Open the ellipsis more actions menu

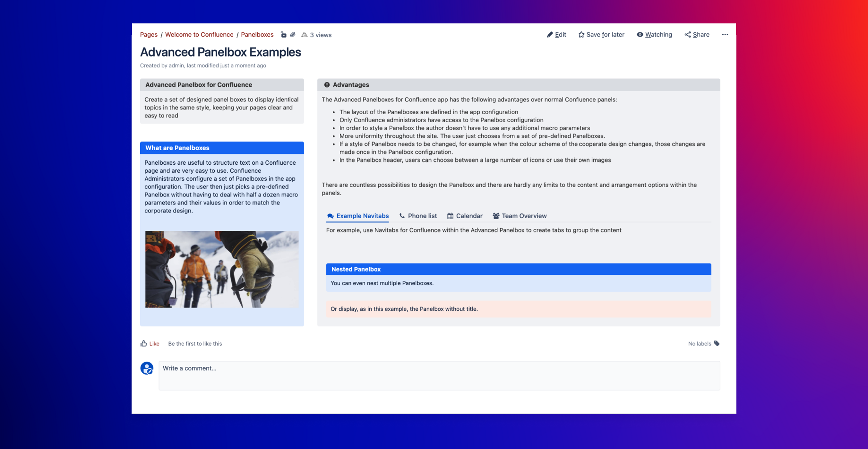coord(725,34)
